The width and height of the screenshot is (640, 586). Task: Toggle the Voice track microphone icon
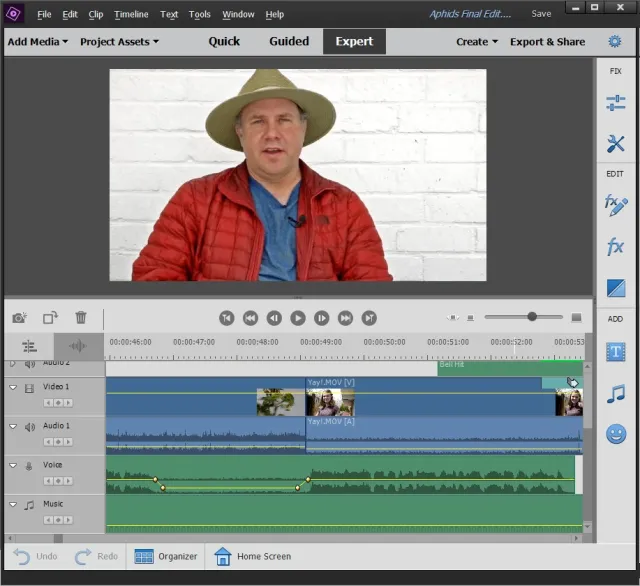click(x=29, y=465)
